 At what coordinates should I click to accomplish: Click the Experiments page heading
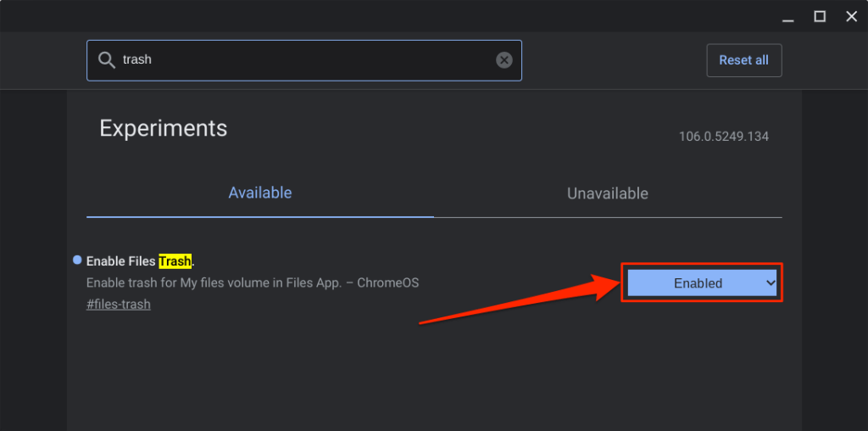tap(164, 128)
